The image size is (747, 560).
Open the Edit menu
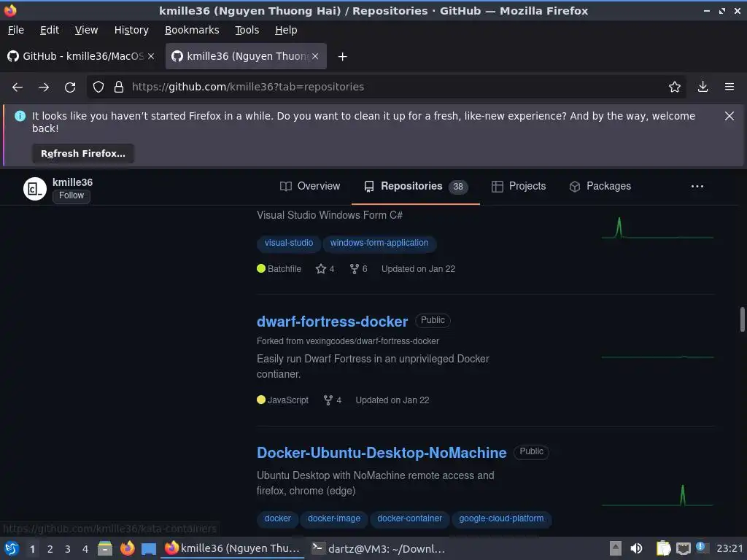point(50,30)
